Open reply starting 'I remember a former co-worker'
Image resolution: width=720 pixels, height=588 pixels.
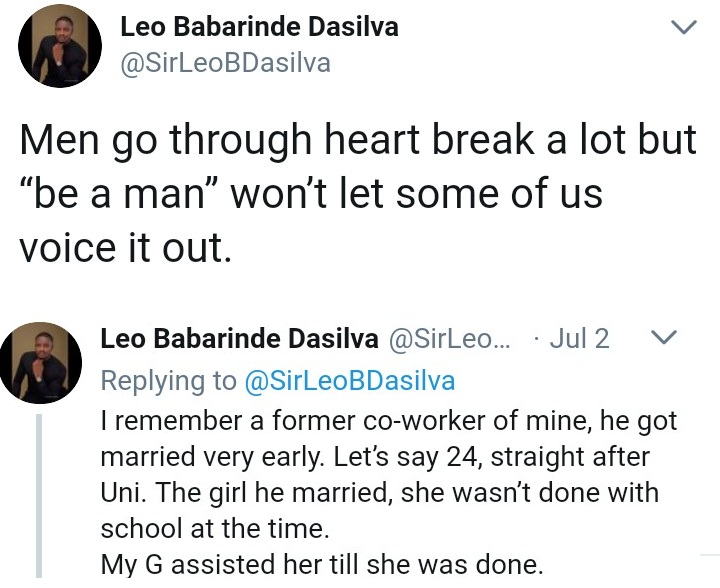pos(388,422)
